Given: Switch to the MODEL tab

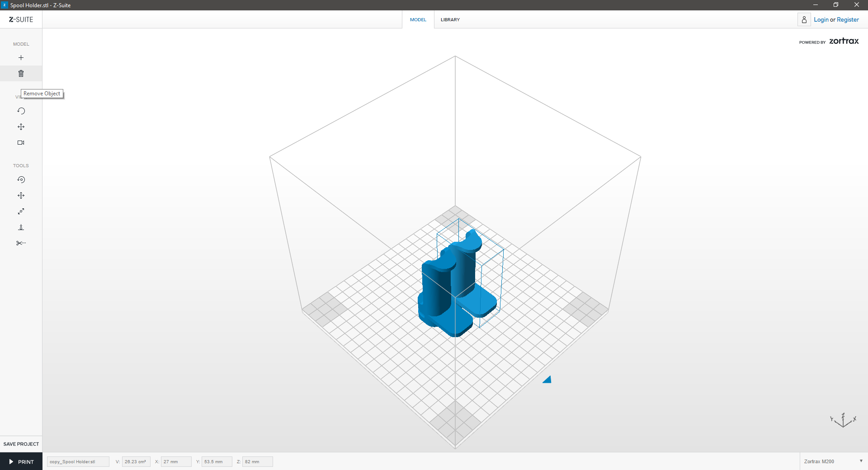Looking at the screenshot, I should 418,20.
